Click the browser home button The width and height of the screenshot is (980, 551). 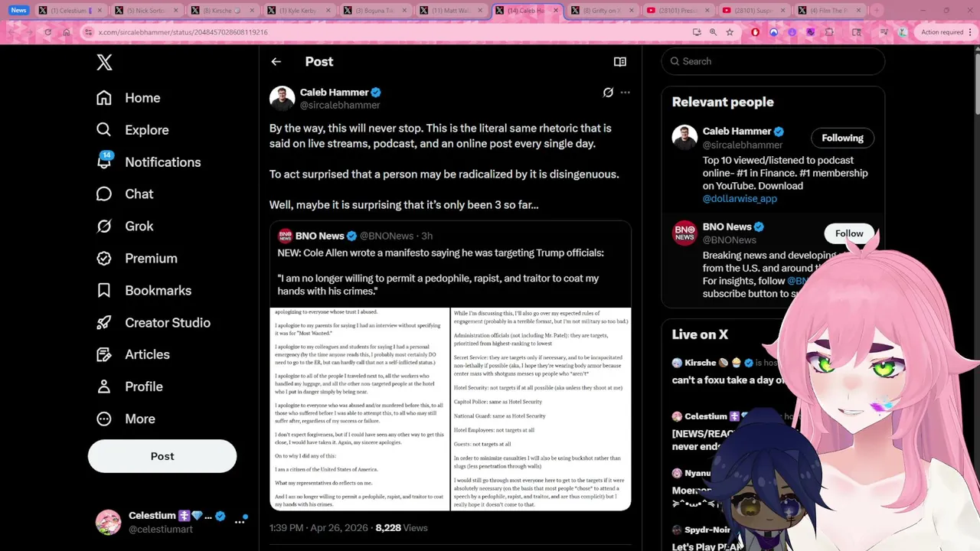66,32
